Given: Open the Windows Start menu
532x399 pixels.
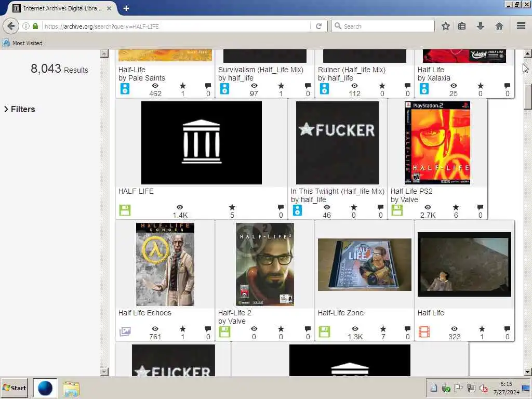Looking at the screenshot, I should click(x=14, y=388).
